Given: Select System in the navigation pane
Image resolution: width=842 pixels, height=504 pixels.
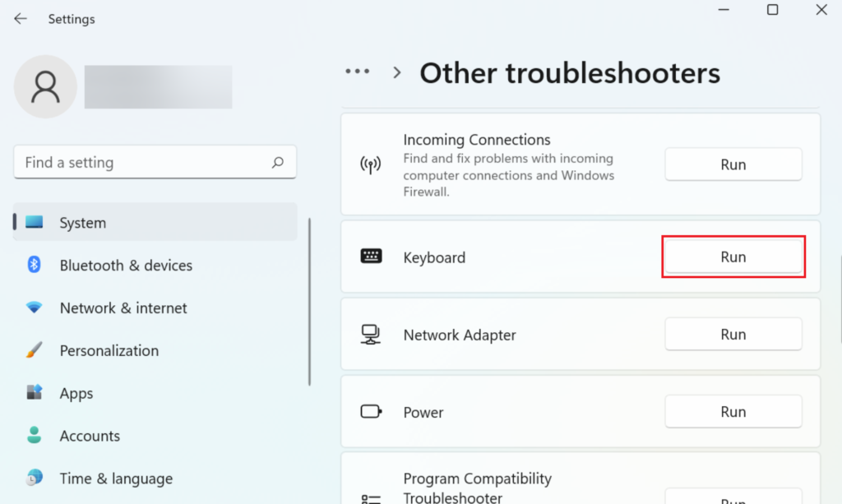Looking at the screenshot, I should coord(82,222).
